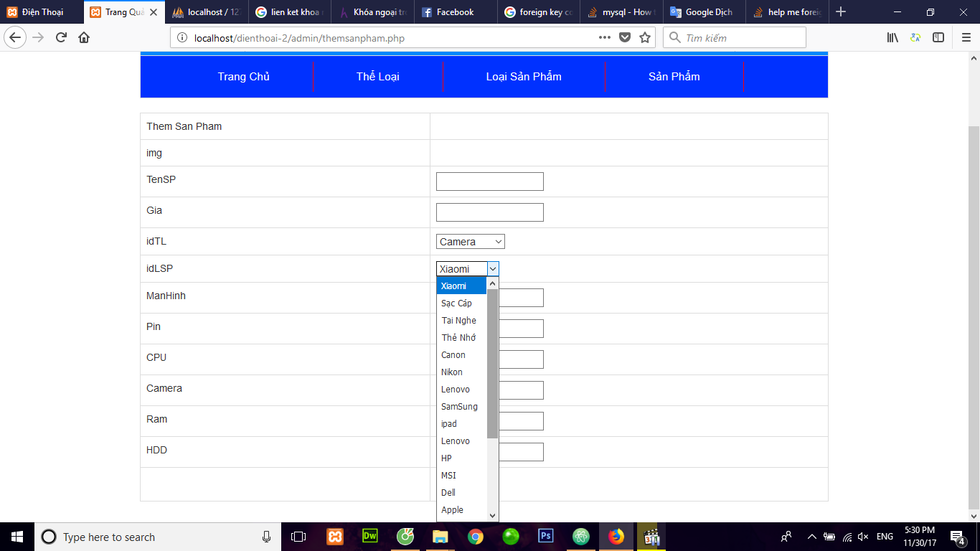Open the Firefox hamburger menu

pyautogui.click(x=966, y=37)
